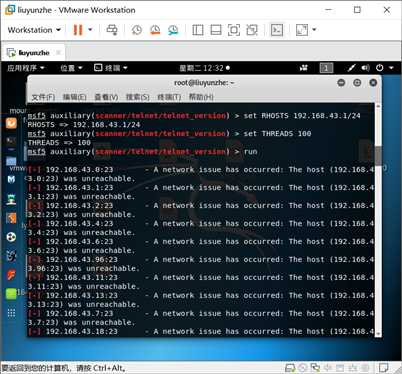Send Ctrl+Alt+Del to the guest via toolbar icon
Image resolution: width=402 pixels, height=374 pixels.
112,30
